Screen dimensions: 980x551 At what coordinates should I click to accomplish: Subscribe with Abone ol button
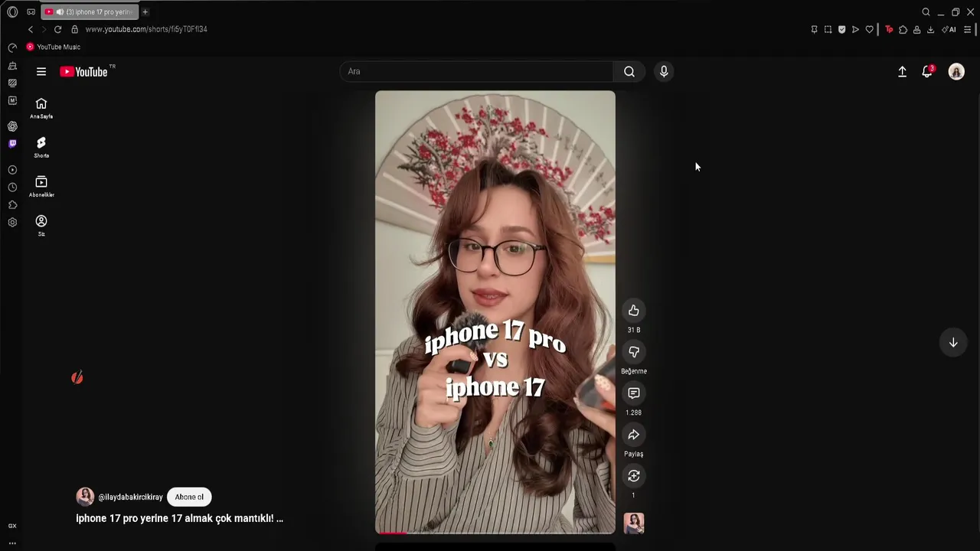point(189,497)
